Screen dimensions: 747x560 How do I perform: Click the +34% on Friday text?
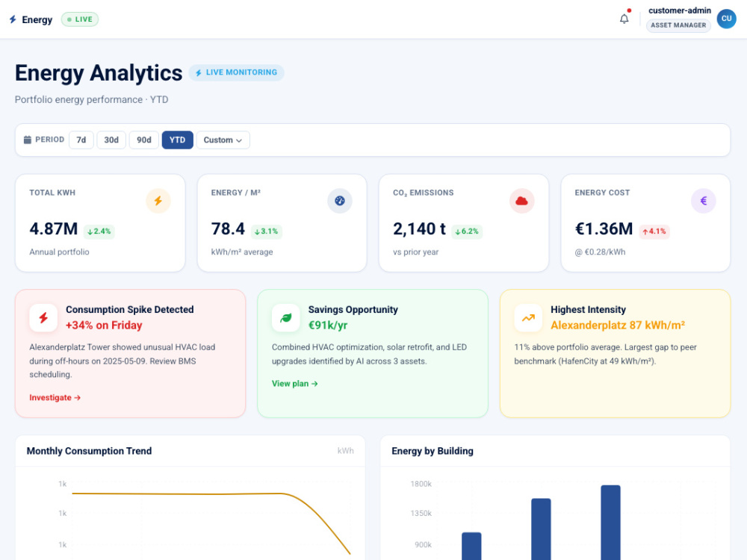point(104,326)
